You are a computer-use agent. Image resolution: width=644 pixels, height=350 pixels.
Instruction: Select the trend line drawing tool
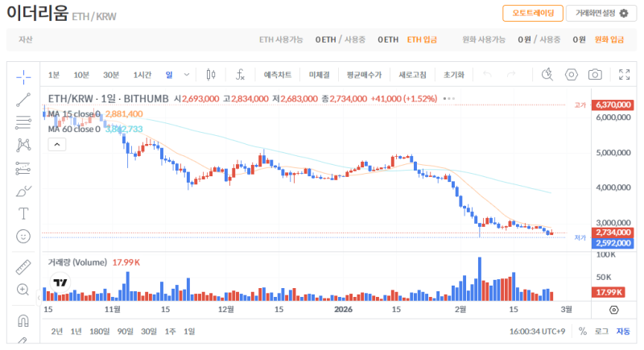click(23, 100)
